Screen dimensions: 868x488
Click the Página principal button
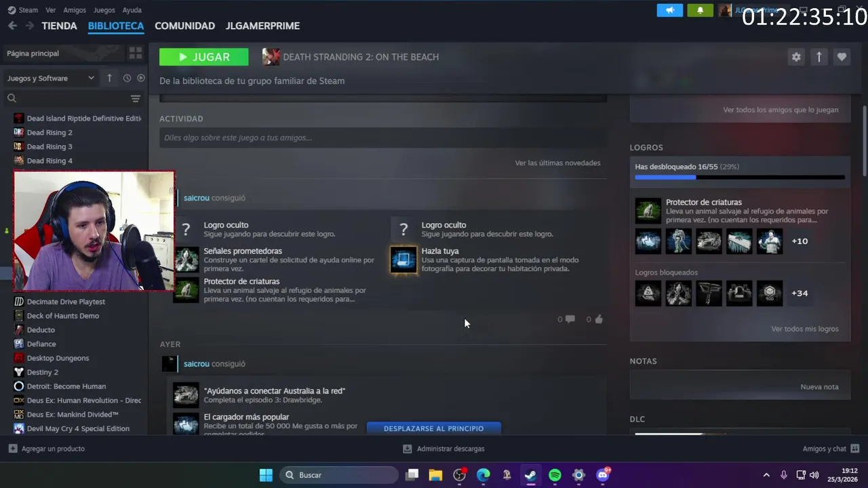[x=64, y=53]
